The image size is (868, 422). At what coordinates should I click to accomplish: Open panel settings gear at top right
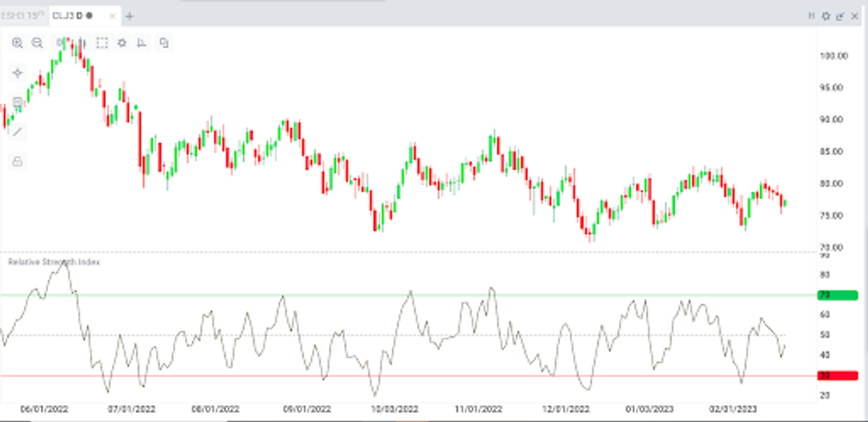[826, 16]
